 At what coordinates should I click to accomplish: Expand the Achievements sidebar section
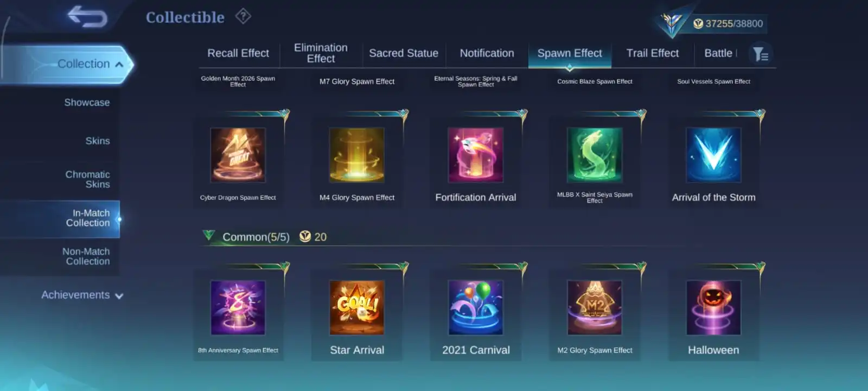82,295
